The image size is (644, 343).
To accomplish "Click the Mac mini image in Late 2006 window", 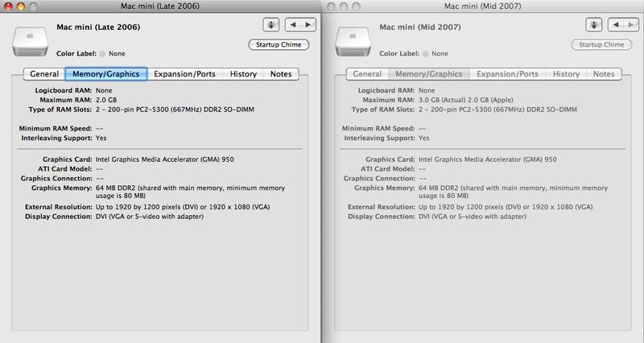I will (30, 41).
